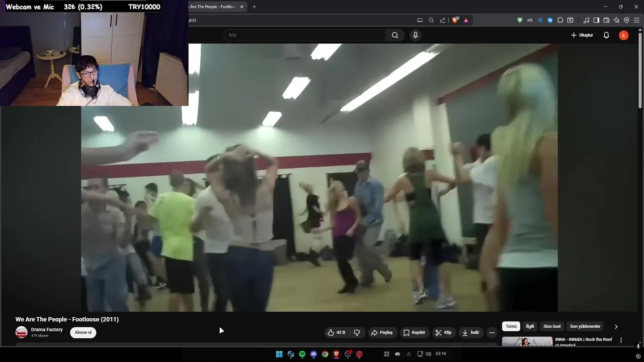Download the video with İndir button
The image size is (644, 362).
click(471, 332)
